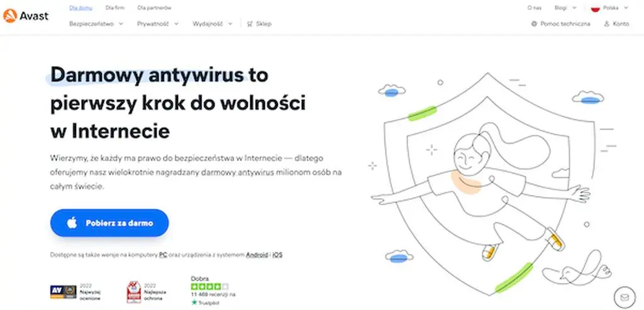The image size is (644, 310).
Task: Click the AV-Test 2022 Najlepsza ochrona badge
Action: [x=133, y=292]
